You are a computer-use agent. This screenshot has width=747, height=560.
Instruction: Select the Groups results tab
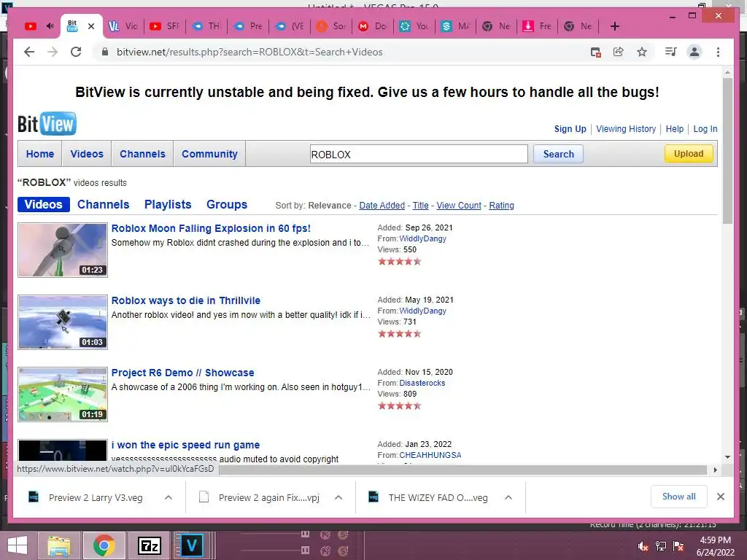coord(227,204)
